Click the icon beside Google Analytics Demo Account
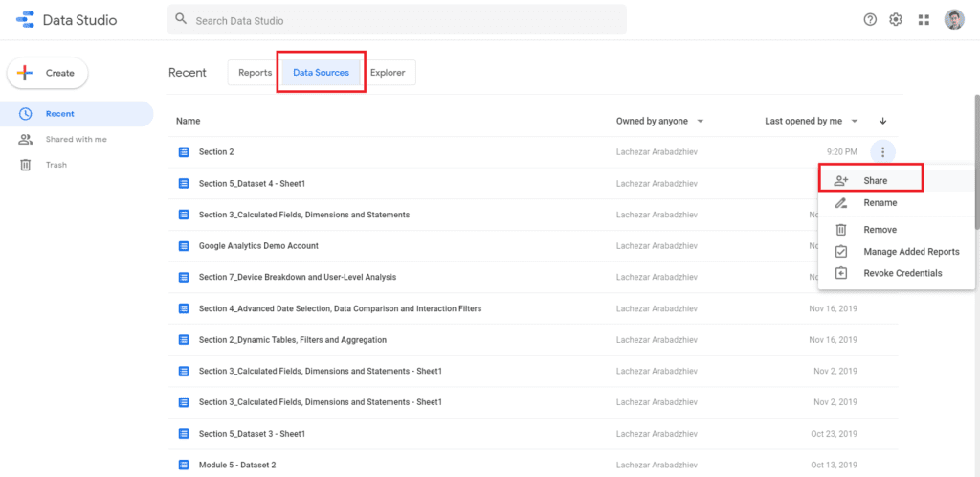Screen dimensions: 980x477 pyautogui.click(x=183, y=246)
